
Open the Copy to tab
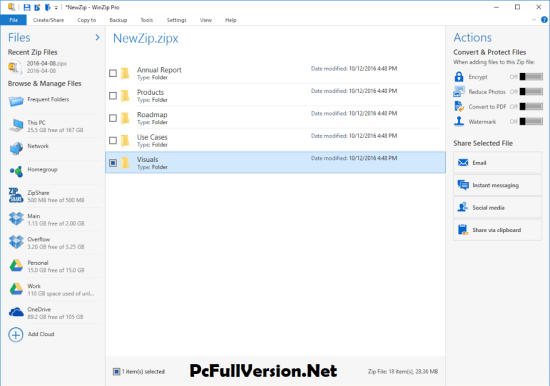[x=87, y=20]
